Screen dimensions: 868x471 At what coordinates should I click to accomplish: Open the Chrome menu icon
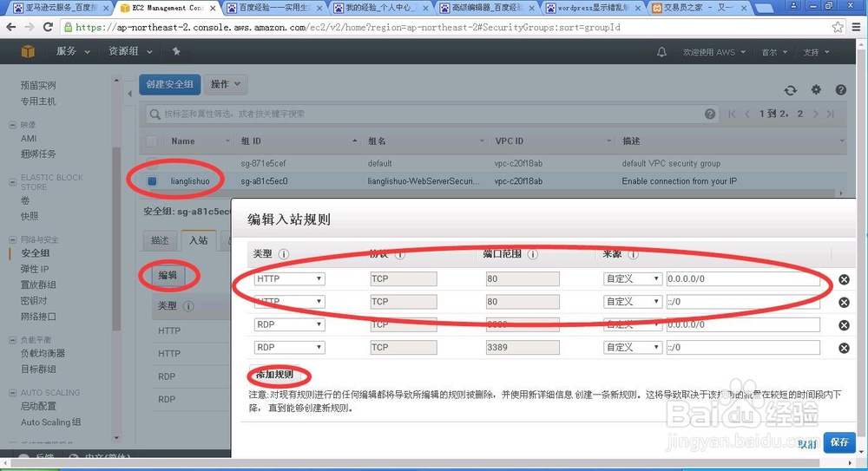(x=857, y=27)
